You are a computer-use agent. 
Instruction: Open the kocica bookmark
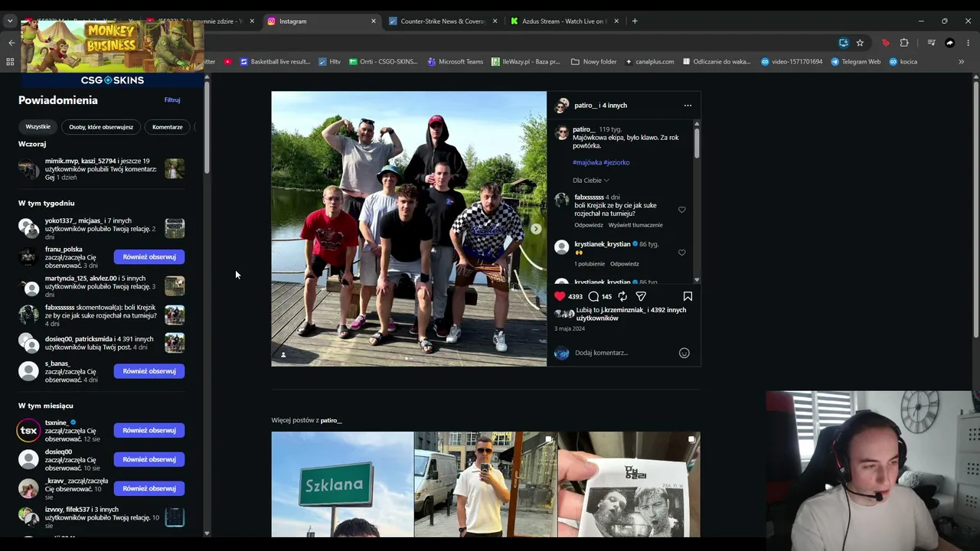(x=903, y=62)
